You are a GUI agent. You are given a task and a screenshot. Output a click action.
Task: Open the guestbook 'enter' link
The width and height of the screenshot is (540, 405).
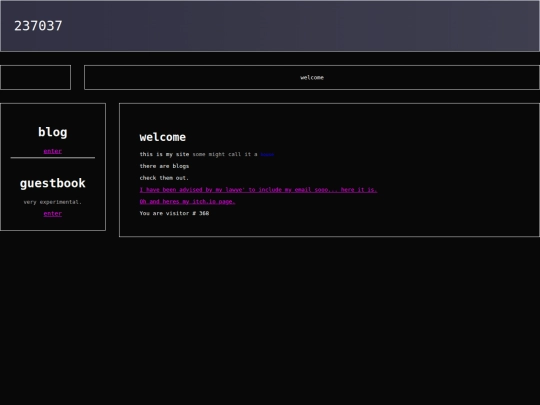coord(53,214)
